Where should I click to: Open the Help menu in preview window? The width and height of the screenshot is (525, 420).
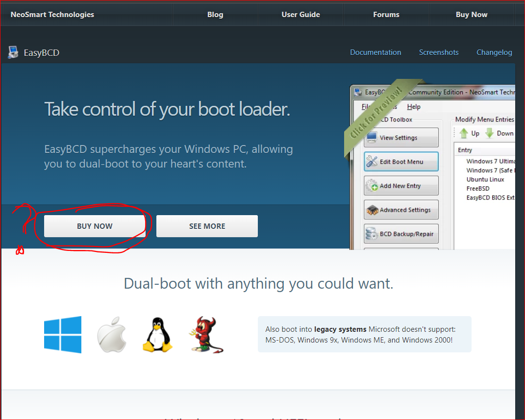point(414,106)
